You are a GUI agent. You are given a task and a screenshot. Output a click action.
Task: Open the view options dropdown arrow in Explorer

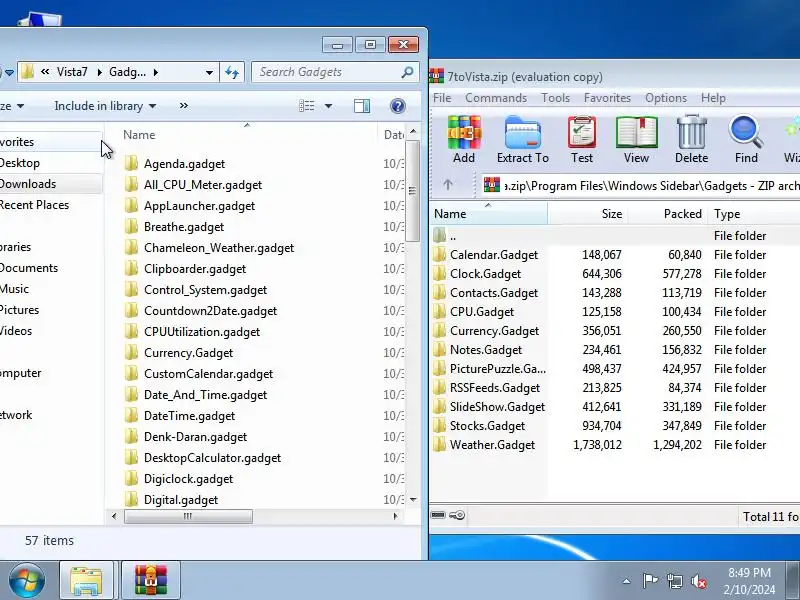(329, 106)
